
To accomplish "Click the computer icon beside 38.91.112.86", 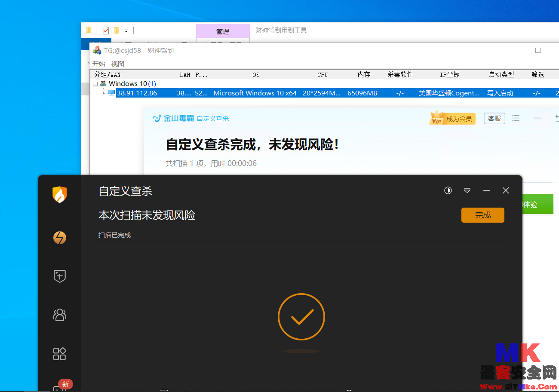I will pyautogui.click(x=111, y=93).
